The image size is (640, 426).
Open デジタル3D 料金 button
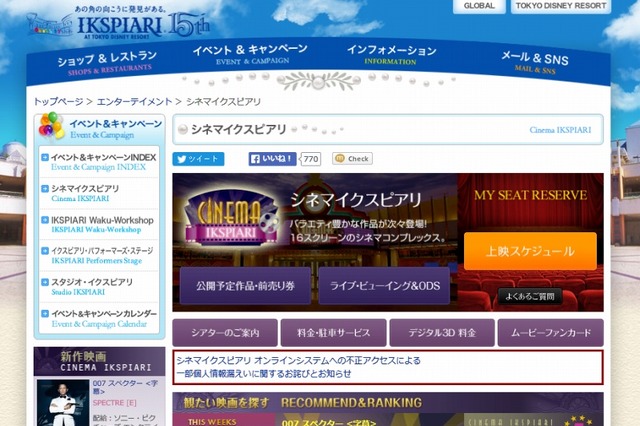point(442,333)
